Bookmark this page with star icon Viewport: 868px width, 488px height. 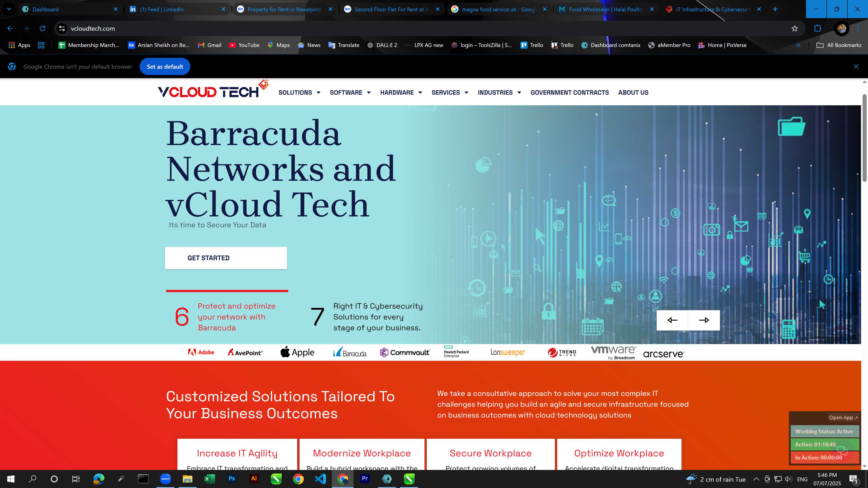click(795, 29)
